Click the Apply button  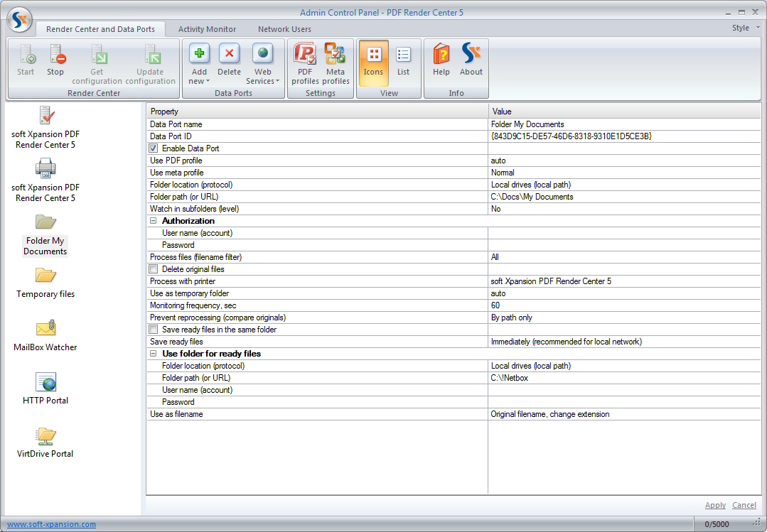(x=715, y=505)
